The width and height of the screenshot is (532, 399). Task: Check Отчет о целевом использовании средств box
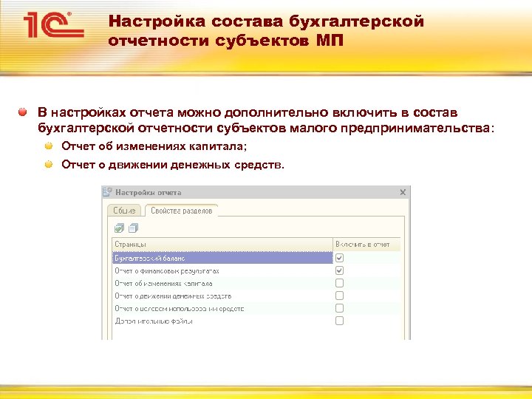[x=339, y=308]
